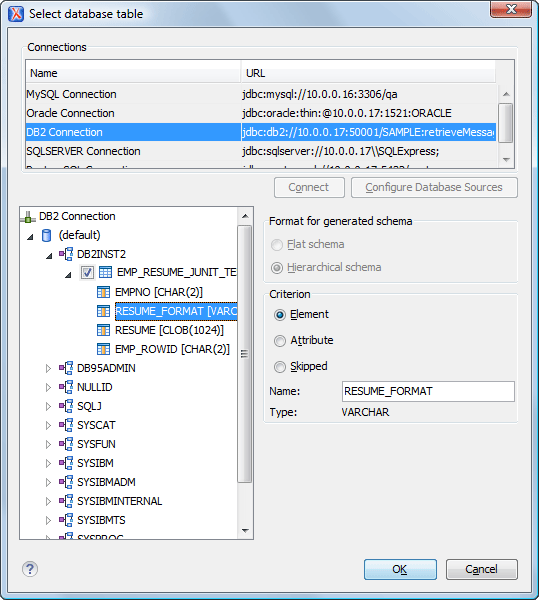Viewport: 539px width, 600px height.
Task: Select the EMPNO [CHAR(2)] tree row
Action: pos(159,292)
